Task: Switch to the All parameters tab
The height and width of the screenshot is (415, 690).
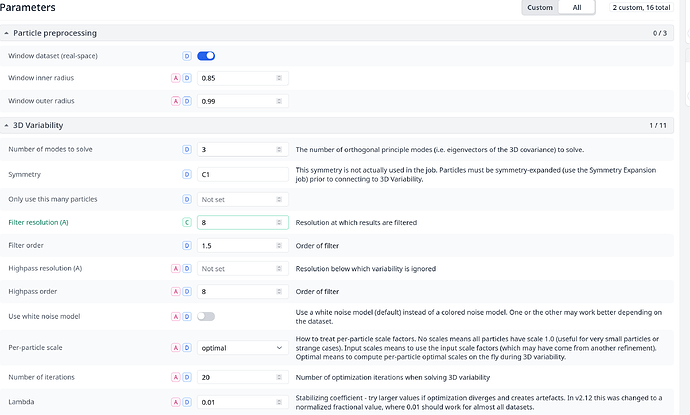Action: click(x=576, y=8)
